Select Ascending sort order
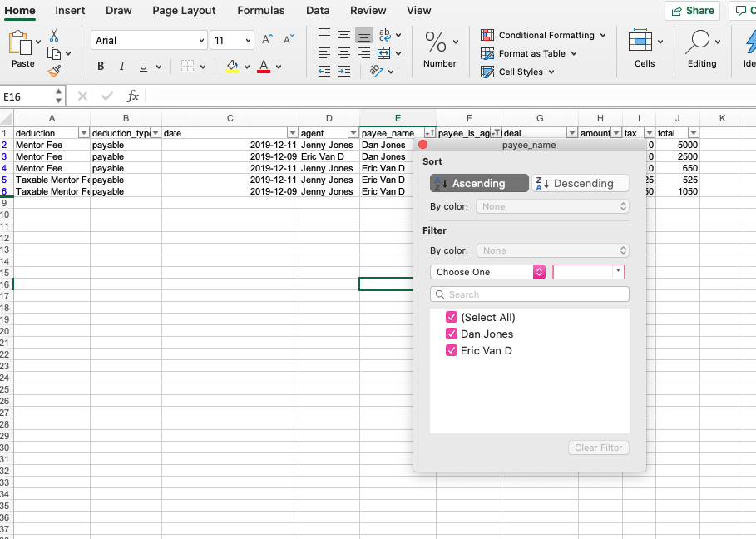Image resolution: width=756 pixels, height=539 pixels. pyautogui.click(x=479, y=183)
